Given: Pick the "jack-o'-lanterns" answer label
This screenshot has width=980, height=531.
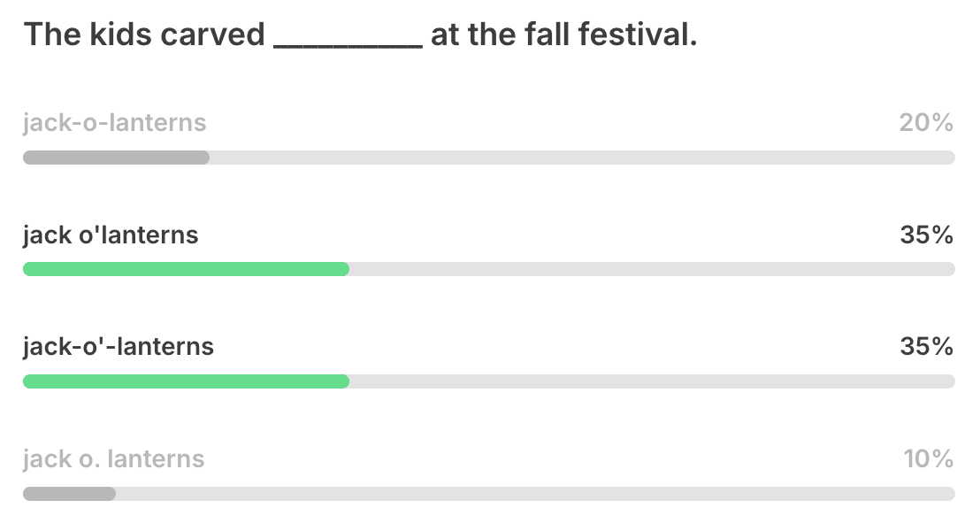Looking at the screenshot, I should [119, 346].
